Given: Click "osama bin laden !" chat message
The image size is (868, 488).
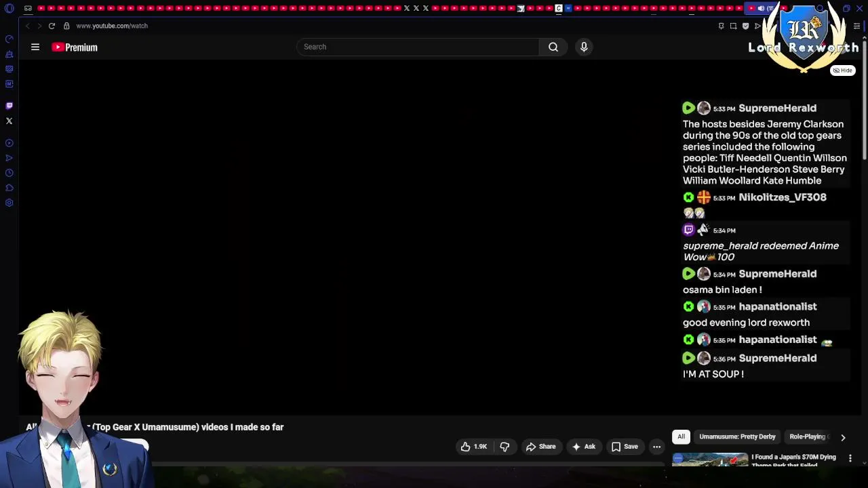Looking at the screenshot, I should point(722,290).
